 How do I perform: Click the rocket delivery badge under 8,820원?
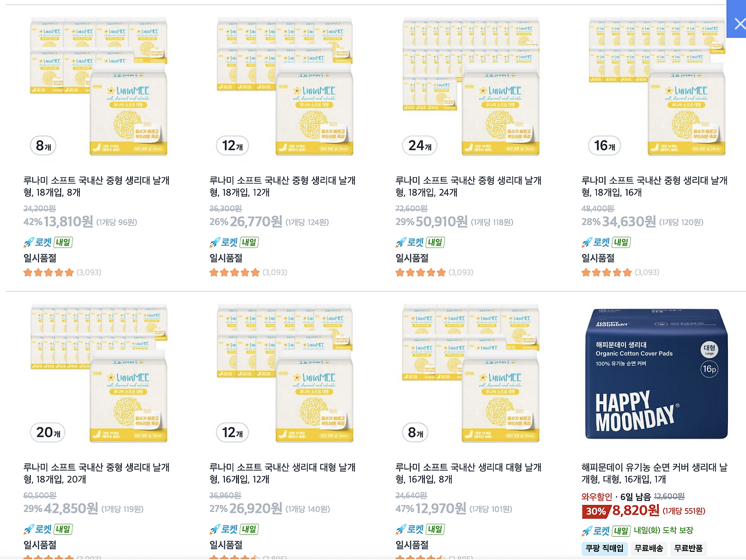(606, 531)
